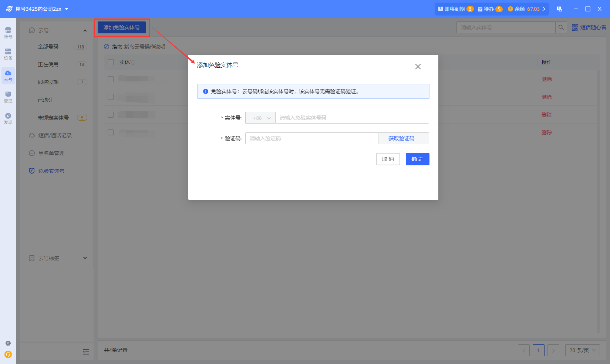Select the 管理 sidebar icon
This screenshot has height=364, width=610.
pyautogui.click(x=8, y=97)
